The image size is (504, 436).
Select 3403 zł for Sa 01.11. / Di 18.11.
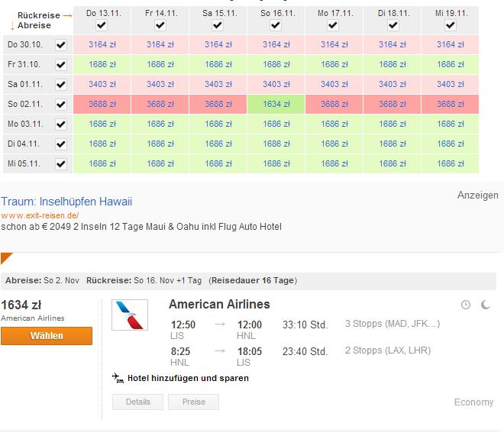pos(393,84)
